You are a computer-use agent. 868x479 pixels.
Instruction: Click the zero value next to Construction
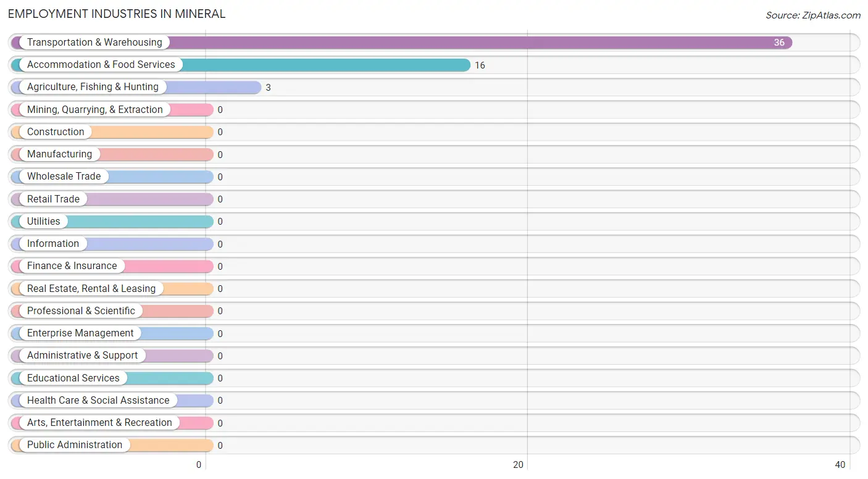coord(220,132)
